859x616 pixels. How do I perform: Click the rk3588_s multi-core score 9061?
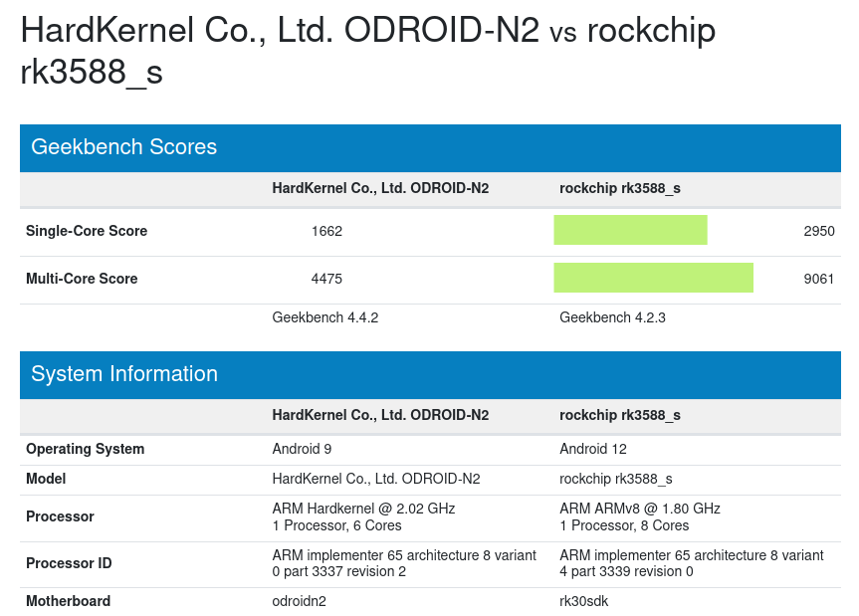click(x=818, y=279)
